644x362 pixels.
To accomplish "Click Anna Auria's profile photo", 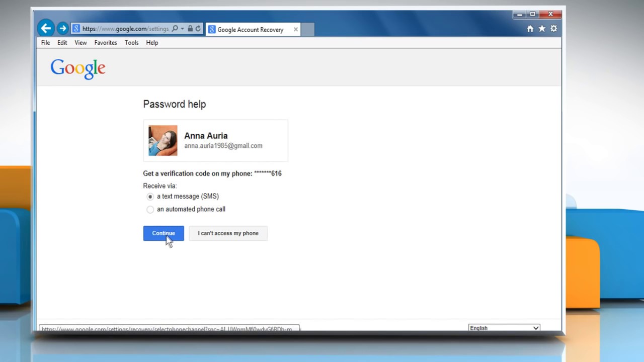I will tap(163, 140).
